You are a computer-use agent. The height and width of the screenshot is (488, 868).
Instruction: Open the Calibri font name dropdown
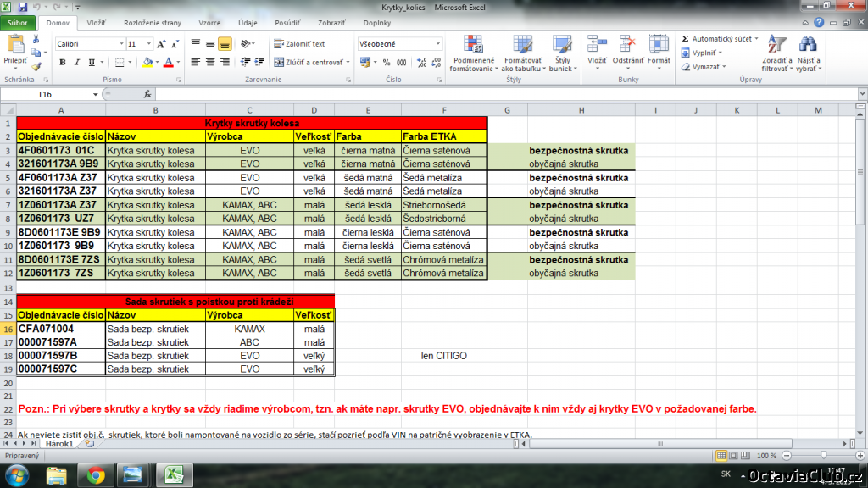[121, 44]
